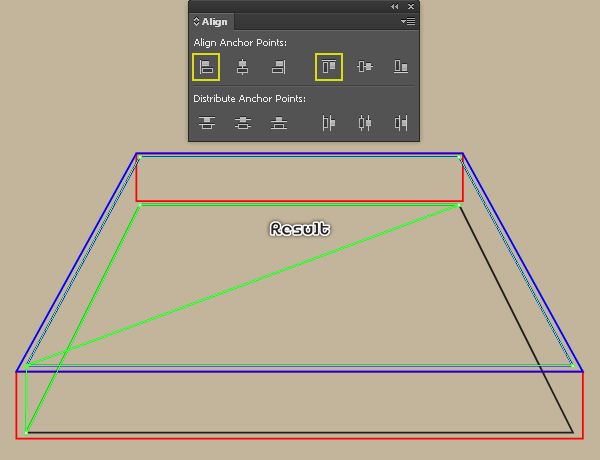
Task: Click Horizontal Align Left icon
Action: (206, 67)
